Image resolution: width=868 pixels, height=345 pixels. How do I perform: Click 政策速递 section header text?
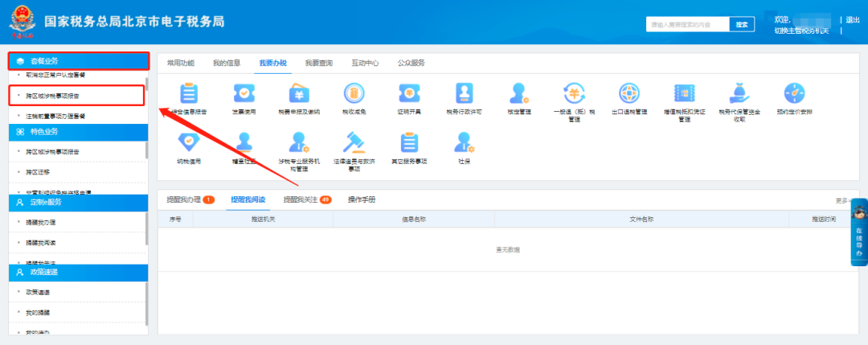[x=44, y=272]
